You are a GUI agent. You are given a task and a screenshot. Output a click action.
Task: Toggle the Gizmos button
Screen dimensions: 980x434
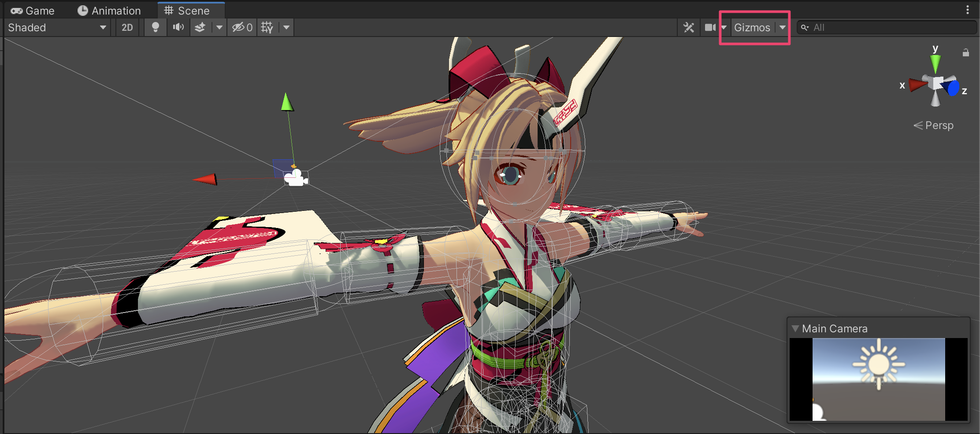coord(752,27)
